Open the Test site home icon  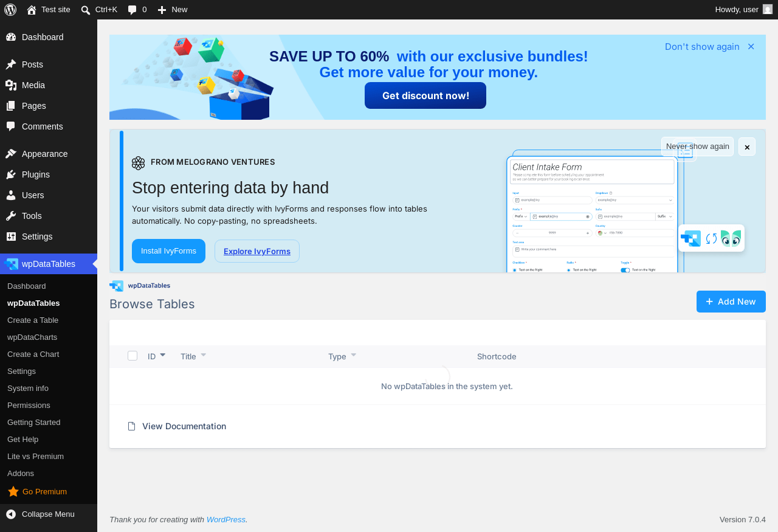(x=32, y=10)
